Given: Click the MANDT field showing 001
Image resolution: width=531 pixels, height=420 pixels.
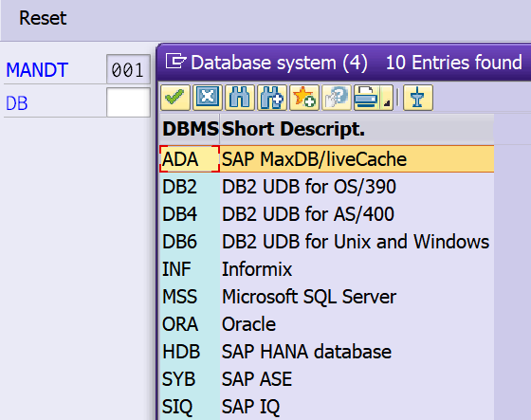Looking at the screenshot, I should [128, 69].
